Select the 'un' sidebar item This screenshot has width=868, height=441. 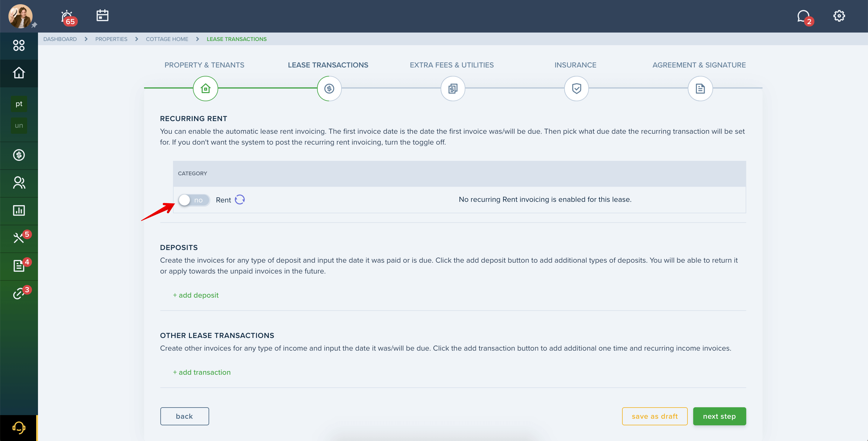[19, 125]
